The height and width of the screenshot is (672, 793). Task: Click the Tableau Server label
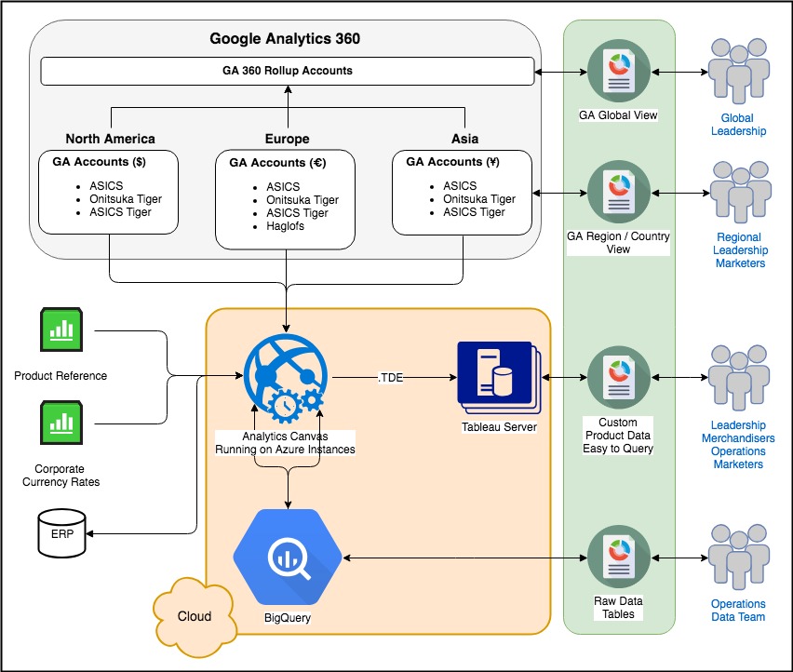tap(499, 427)
